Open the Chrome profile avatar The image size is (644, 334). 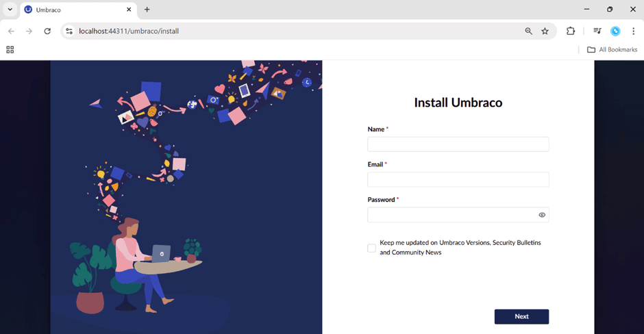click(615, 31)
